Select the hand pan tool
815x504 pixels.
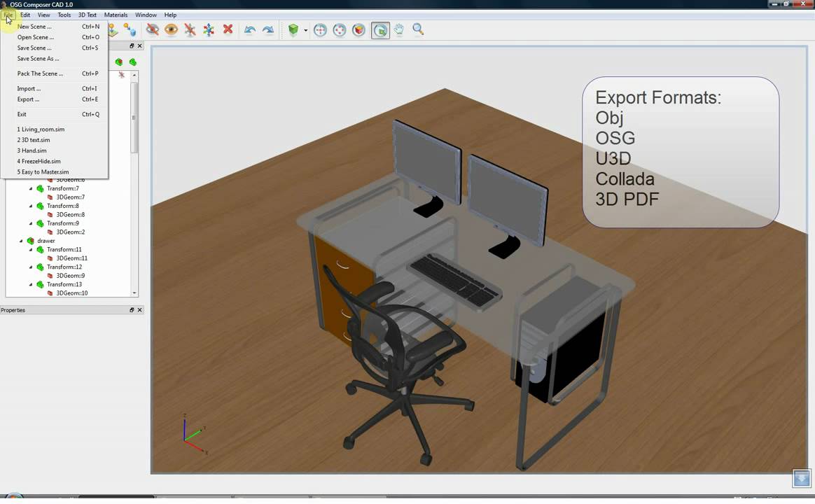tap(399, 29)
